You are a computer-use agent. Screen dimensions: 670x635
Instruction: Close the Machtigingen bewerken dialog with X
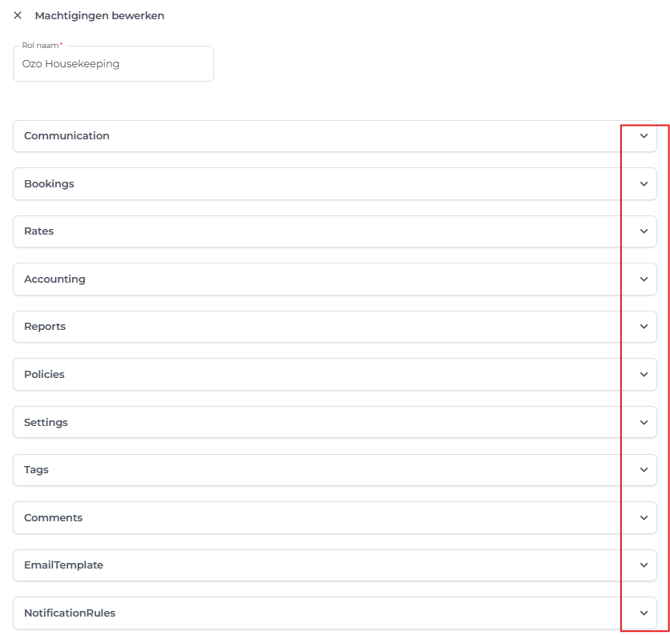coord(18,16)
